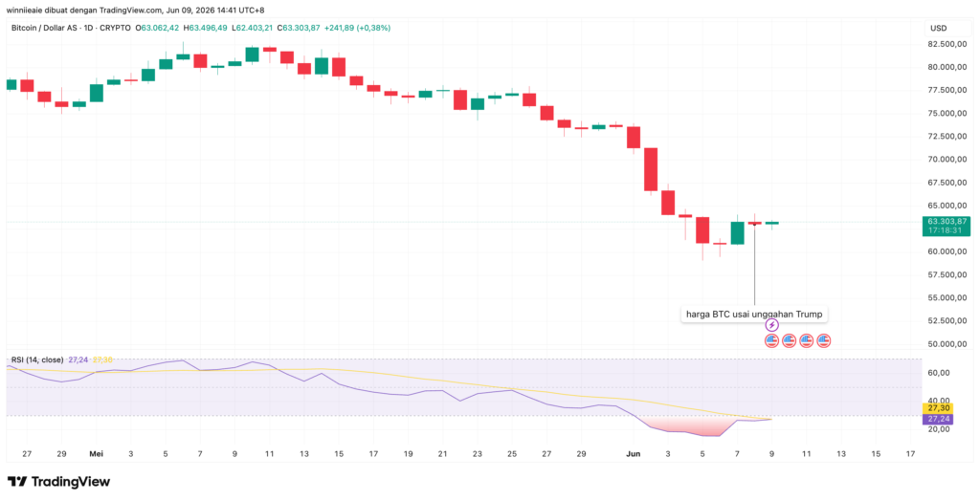Click the 77.500,00 price axis label
Viewport: 980px width, 501px height.
click(948, 91)
